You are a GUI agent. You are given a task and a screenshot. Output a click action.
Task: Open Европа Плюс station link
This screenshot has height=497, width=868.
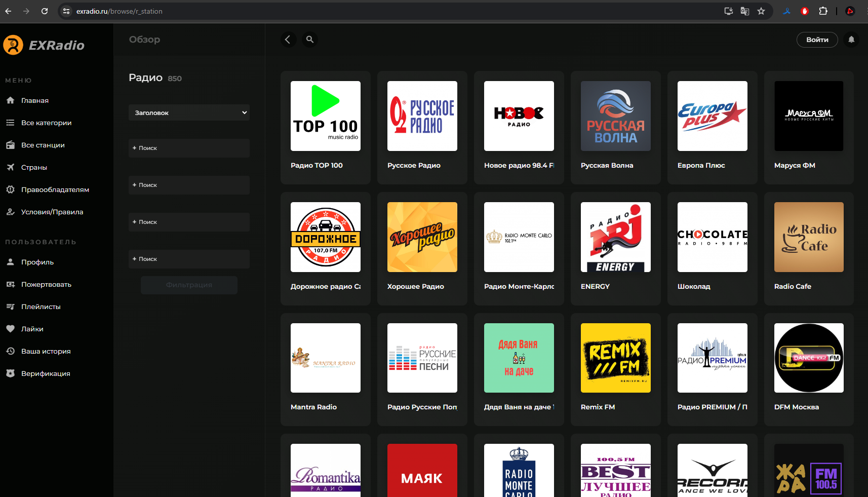pos(701,165)
